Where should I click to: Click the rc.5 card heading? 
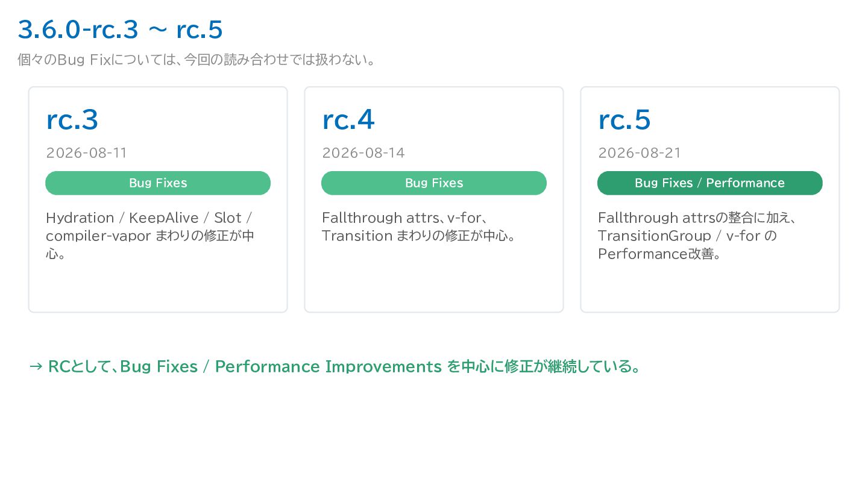(624, 120)
